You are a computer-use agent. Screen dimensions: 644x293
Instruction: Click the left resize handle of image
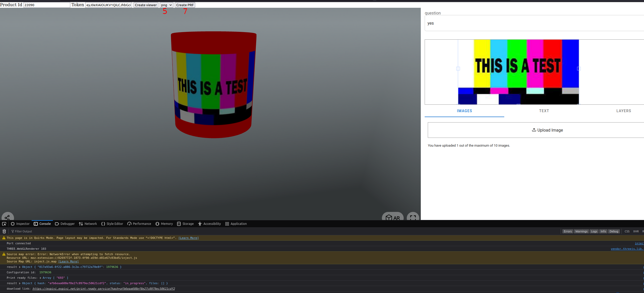tap(458, 69)
